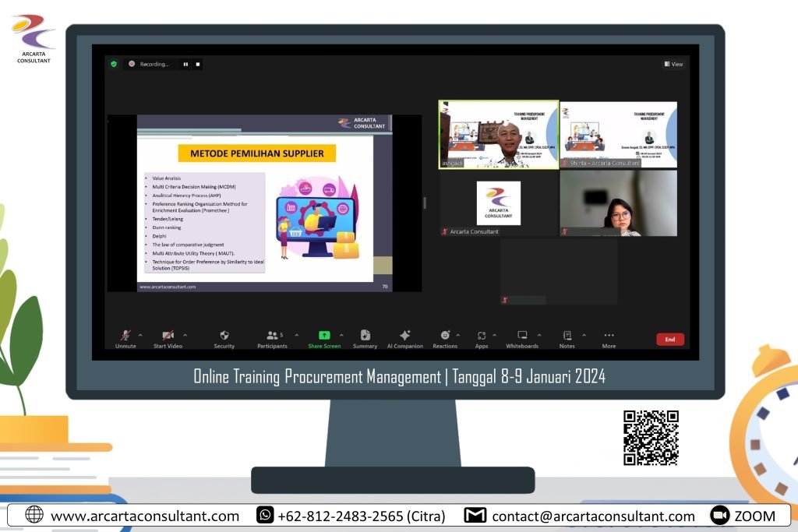Select the Arcarta Consultant logo video tile
Image resolution: width=798 pixels, height=532 pixels.
(499, 203)
